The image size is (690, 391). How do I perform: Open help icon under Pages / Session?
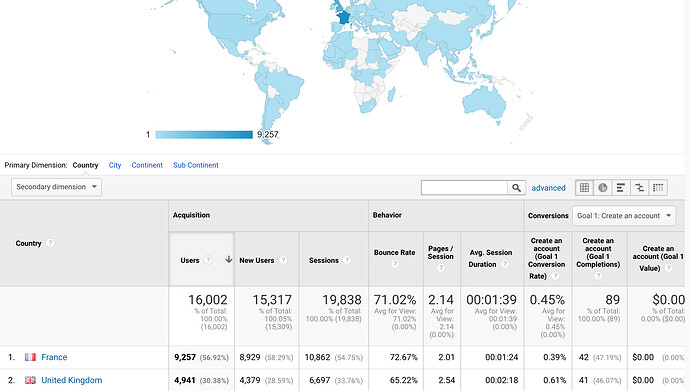click(440, 268)
